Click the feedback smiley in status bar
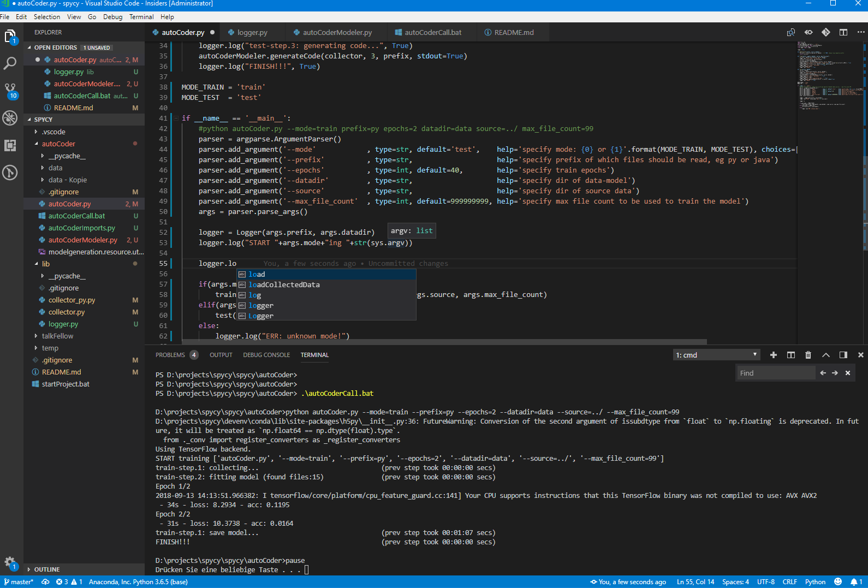Screen dimensions: 868x588 838,582
